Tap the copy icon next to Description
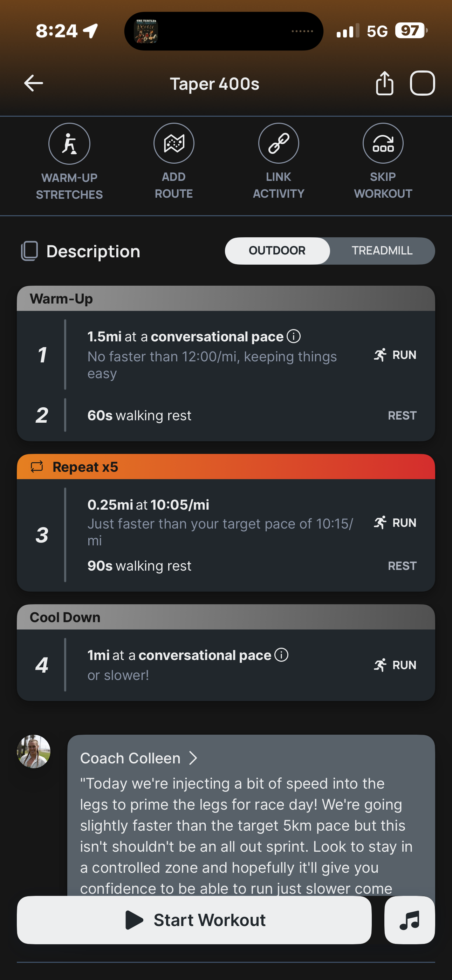This screenshot has width=452, height=980. (x=30, y=251)
